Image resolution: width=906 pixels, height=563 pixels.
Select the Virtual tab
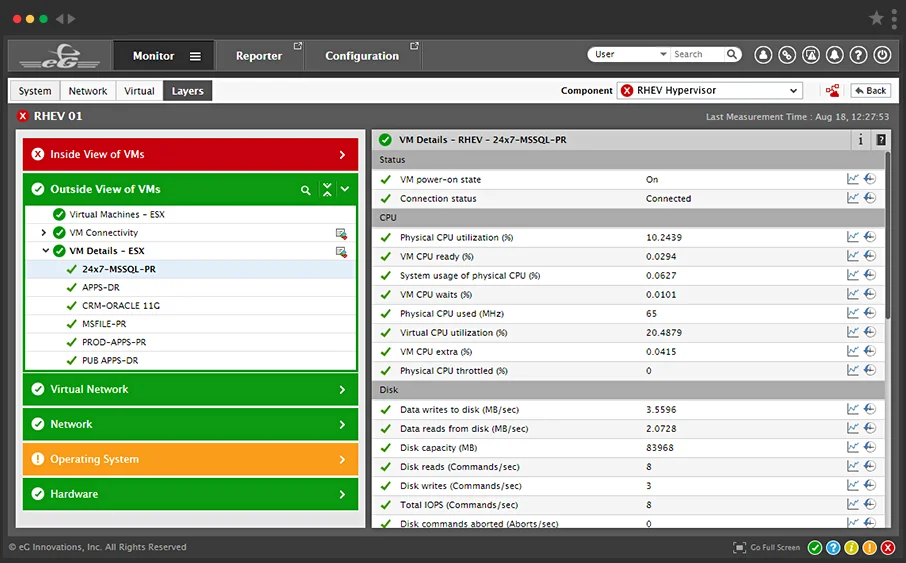(x=139, y=91)
